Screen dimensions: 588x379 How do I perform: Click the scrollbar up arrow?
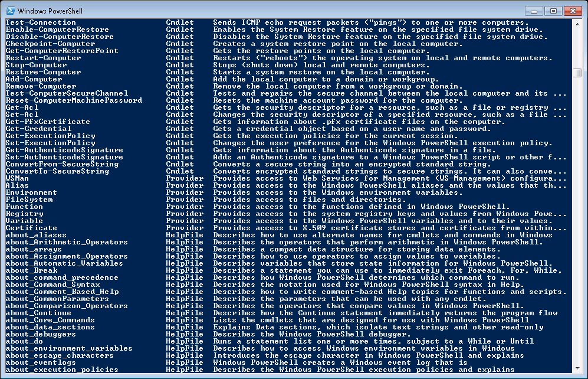click(x=577, y=24)
